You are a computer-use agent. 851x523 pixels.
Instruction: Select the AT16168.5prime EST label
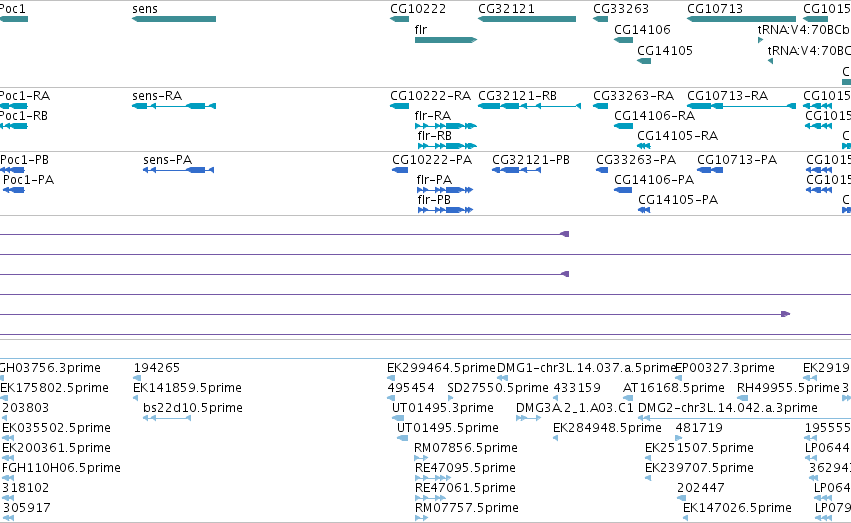click(x=674, y=388)
